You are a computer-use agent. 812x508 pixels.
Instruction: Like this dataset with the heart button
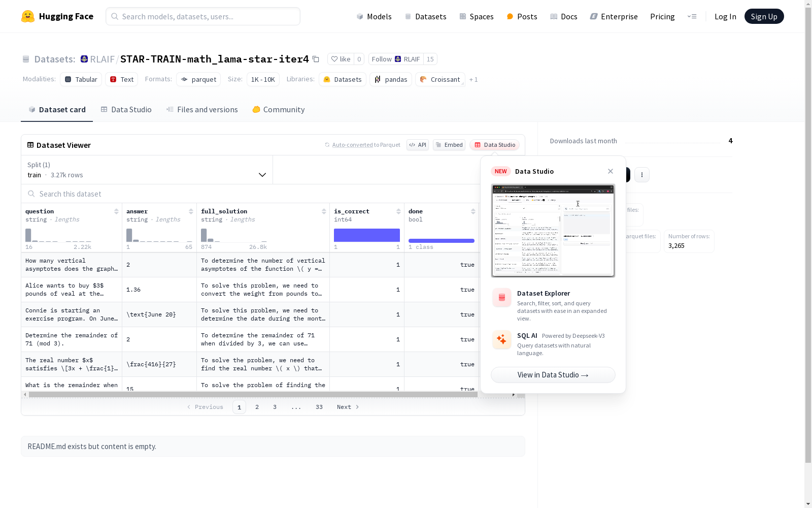[341, 59]
